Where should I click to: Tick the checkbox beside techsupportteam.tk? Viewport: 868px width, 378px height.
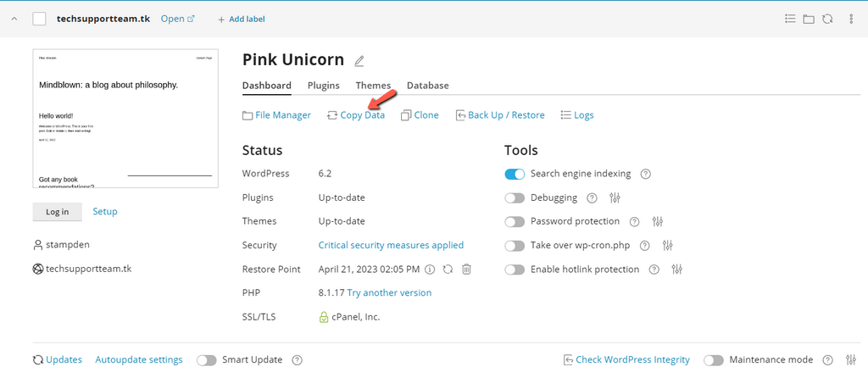tap(39, 19)
